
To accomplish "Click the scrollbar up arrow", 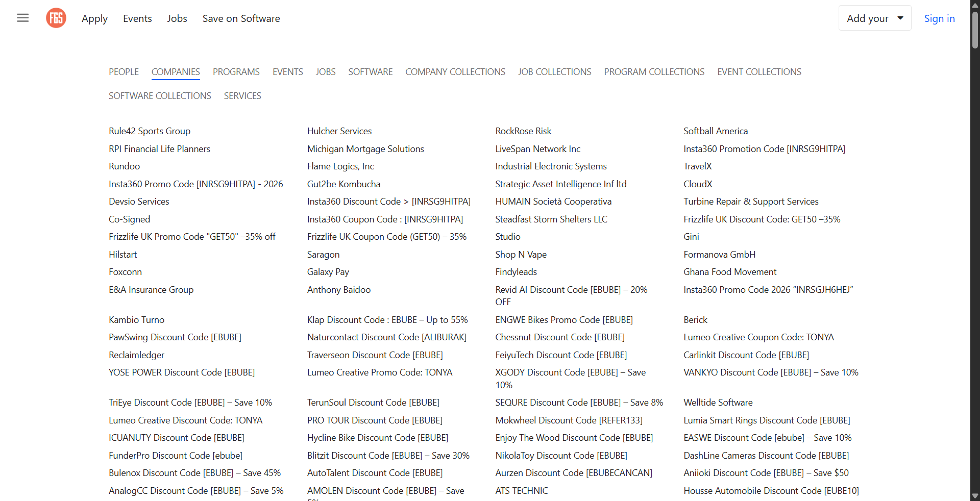I will tap(975, 5).
